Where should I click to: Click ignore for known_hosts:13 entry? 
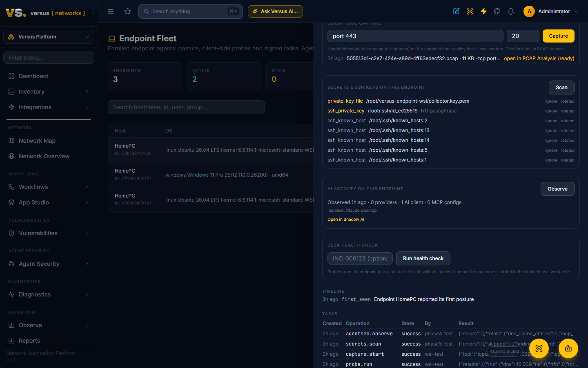pos(551,131)
